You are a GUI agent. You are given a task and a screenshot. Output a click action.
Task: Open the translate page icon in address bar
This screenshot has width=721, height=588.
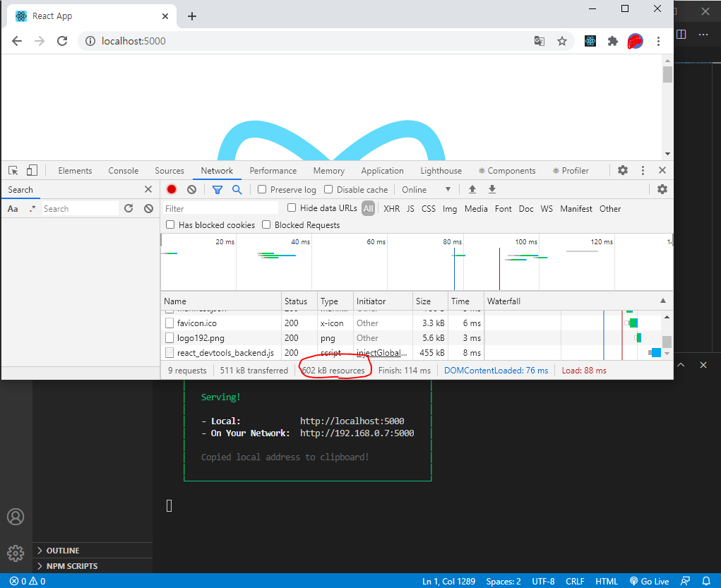540,42
